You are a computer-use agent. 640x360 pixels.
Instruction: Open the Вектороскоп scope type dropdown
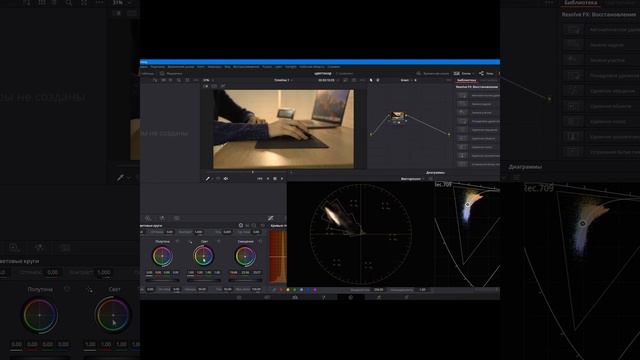coord(412,179)
